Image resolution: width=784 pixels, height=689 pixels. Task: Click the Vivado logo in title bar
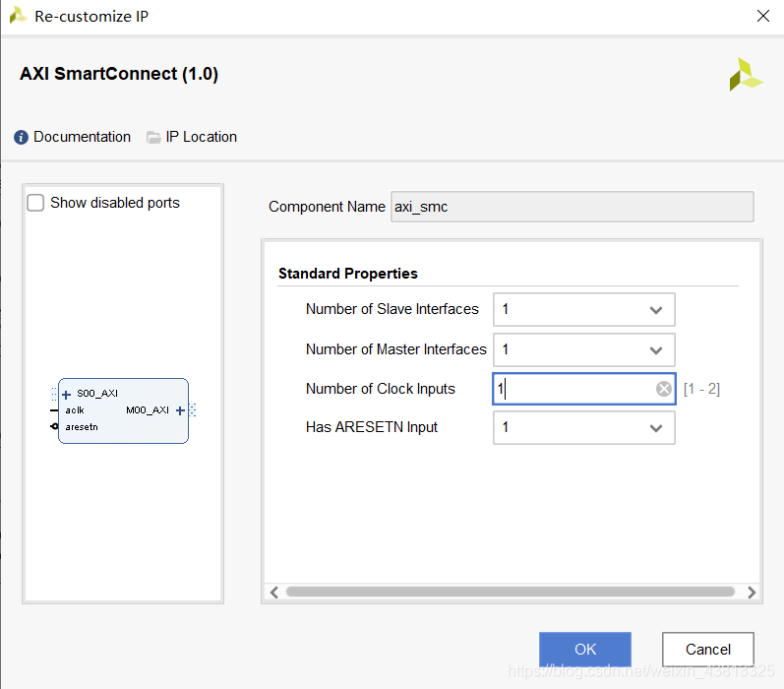(18, 16)
